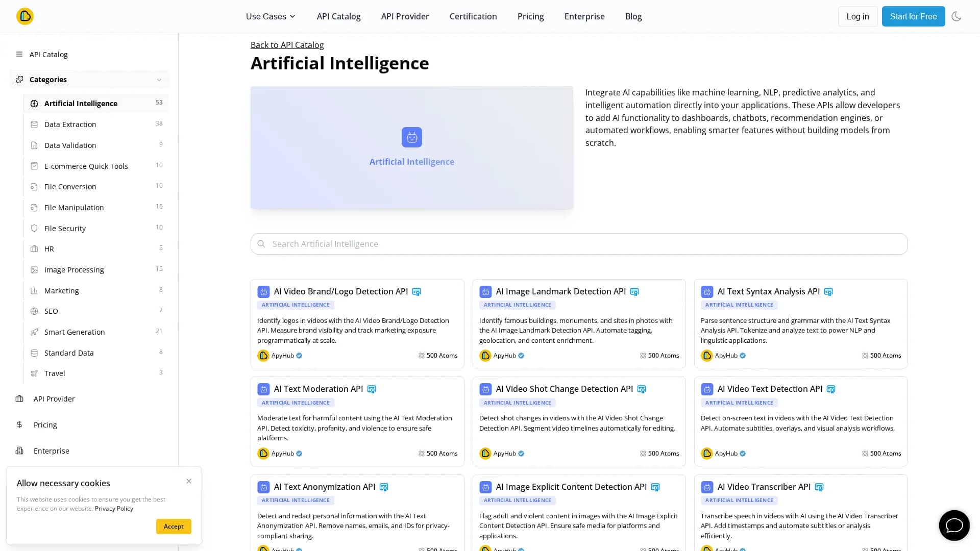Click robot icon on AI Video Brand/Logo Detection card

click(263, 292)
